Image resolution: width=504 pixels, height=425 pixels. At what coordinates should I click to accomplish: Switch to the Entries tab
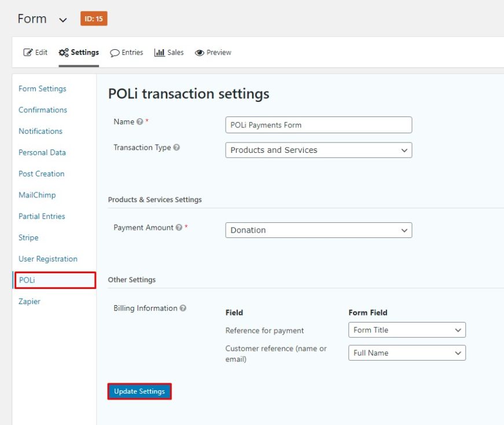126,52
